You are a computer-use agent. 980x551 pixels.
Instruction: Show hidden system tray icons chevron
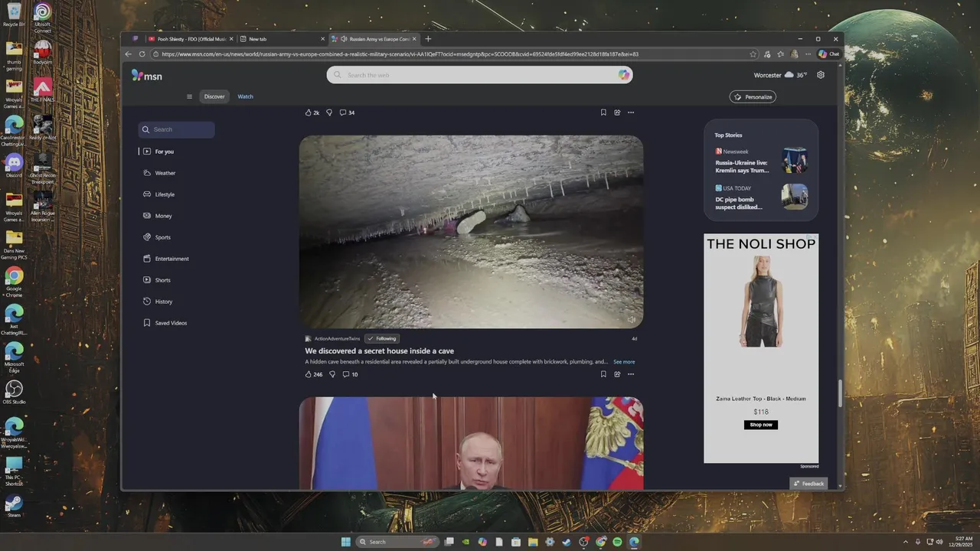[x=906, y=542]
